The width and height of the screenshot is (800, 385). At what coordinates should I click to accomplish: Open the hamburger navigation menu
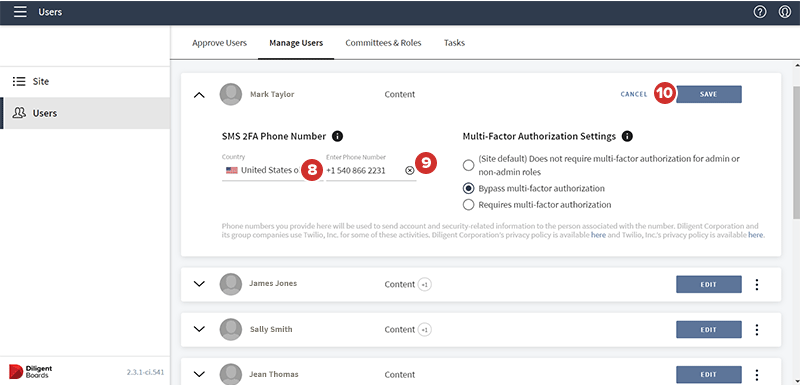[20, 12]
